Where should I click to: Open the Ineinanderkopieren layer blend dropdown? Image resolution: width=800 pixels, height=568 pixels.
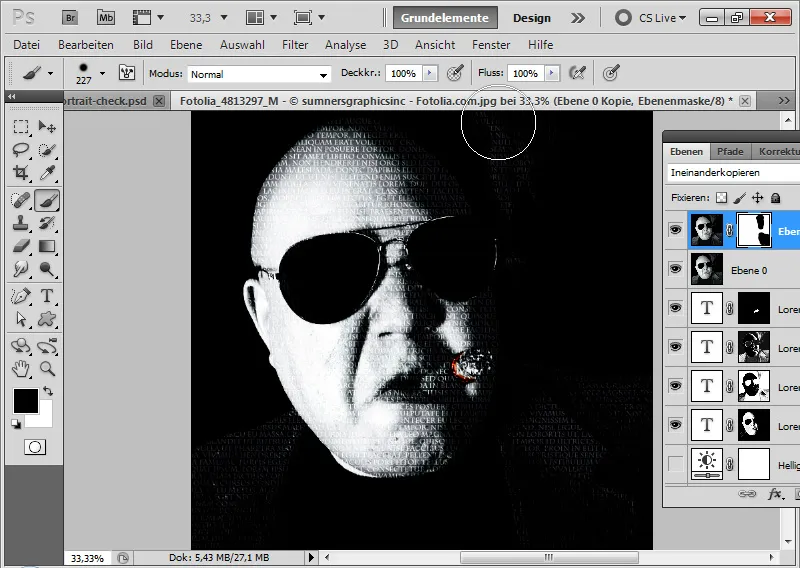[733, 172]
